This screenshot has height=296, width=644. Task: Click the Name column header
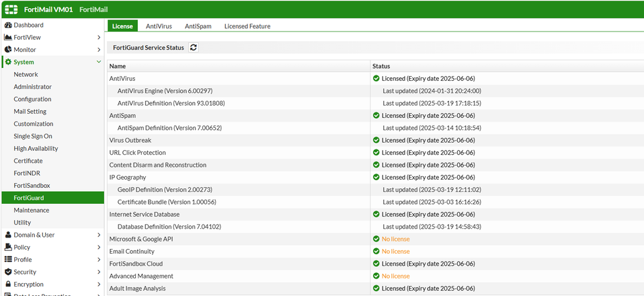(x=118, y=67)
